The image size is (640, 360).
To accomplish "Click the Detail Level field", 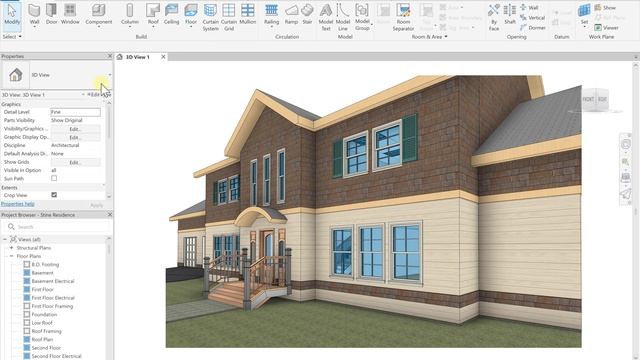I will tap(75, 112).
